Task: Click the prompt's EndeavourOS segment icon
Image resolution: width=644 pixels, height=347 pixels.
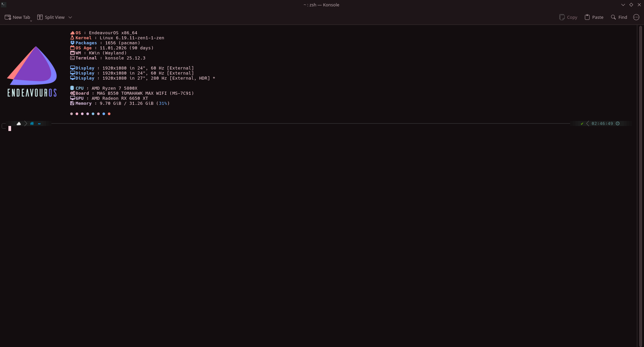Action: point(19,124)
